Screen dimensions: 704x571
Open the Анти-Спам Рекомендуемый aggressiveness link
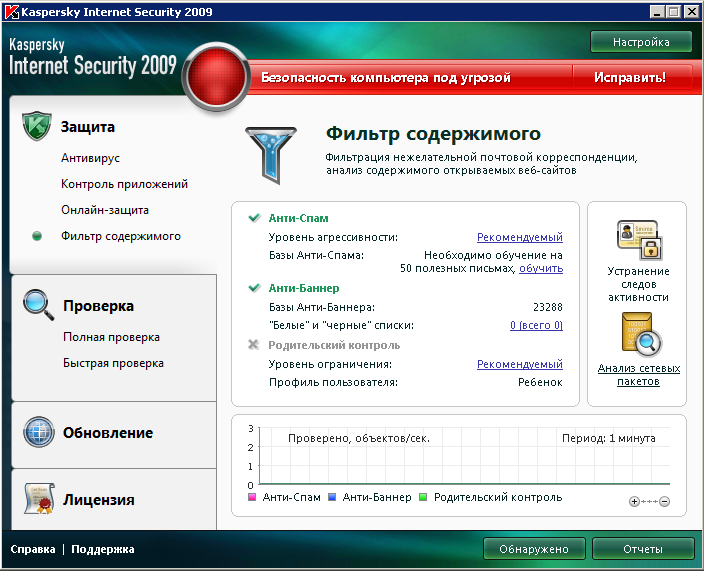coord(519,237)
